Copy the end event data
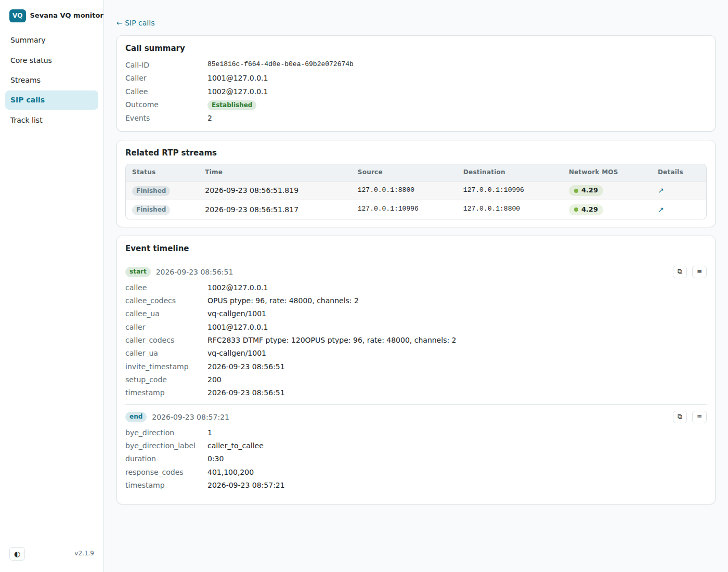This screenshot has height=572, width=728. click(680, 417)
